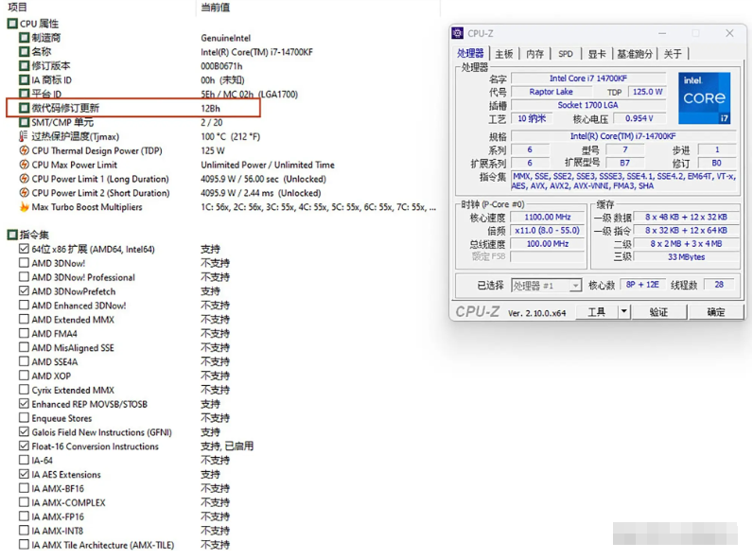Click the 核心速度 value 1100.00 MHz
Screen dimensions: 753x560
tap(548, 217)
